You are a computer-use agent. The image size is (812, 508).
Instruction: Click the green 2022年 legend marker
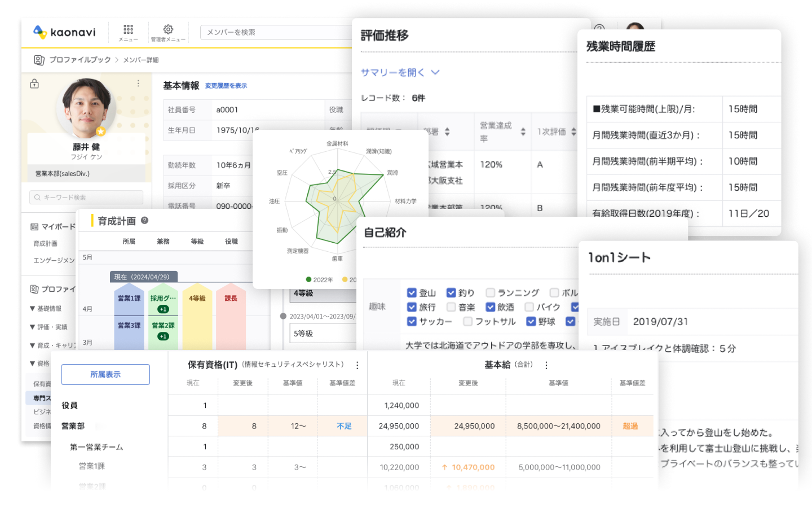[308, 279]
